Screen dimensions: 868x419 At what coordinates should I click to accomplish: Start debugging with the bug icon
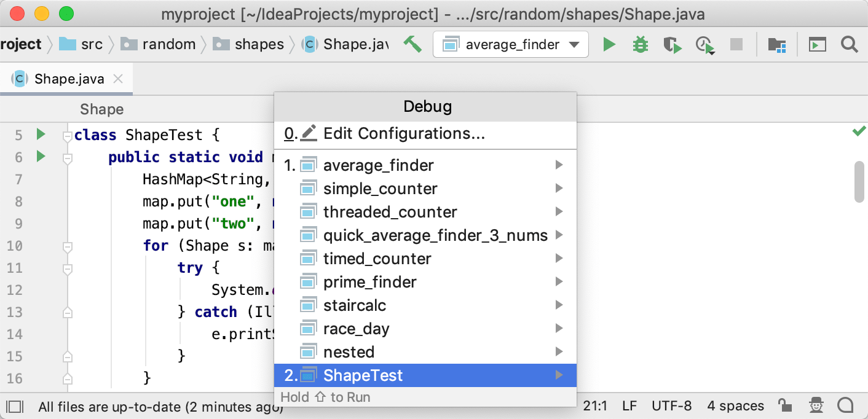click(x=641, y=44)
